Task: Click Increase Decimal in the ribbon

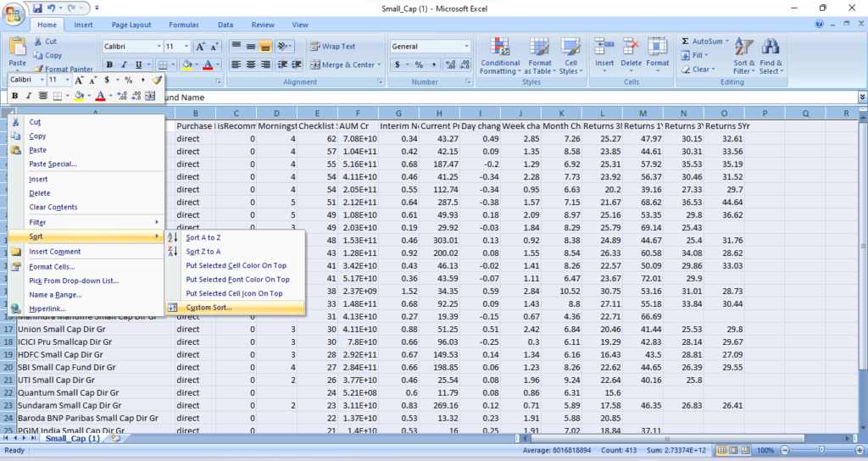Action: click(451, 64)
